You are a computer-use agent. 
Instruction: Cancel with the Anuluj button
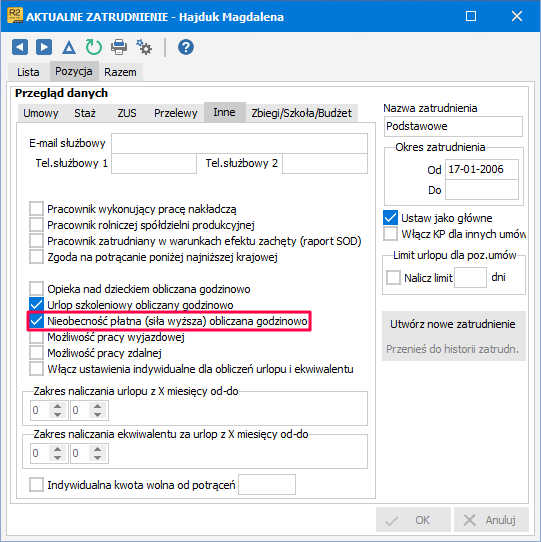[491, 520]
